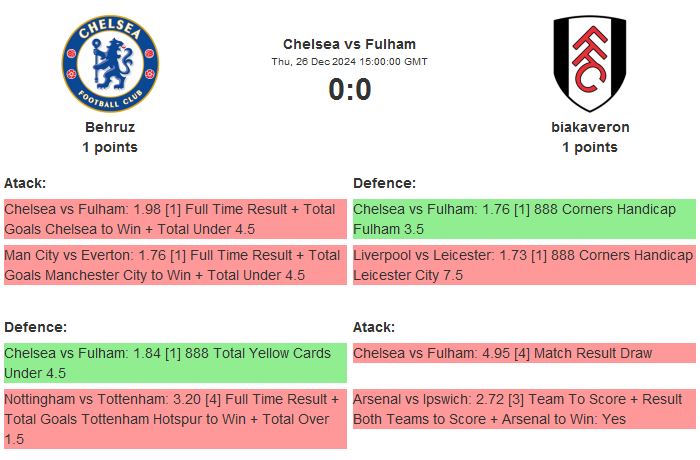Select Chelsea to Win + Total Under 4.5 bet
The height and width of the screenshot is (460, 700).
[x=174, y=219]
